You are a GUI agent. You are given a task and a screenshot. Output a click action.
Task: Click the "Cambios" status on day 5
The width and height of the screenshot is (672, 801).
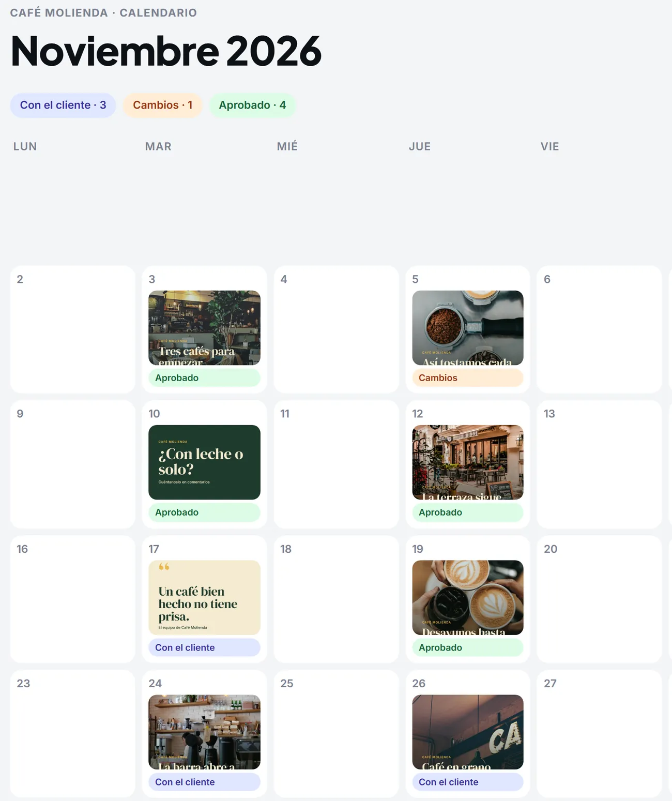tap(468, 377)
